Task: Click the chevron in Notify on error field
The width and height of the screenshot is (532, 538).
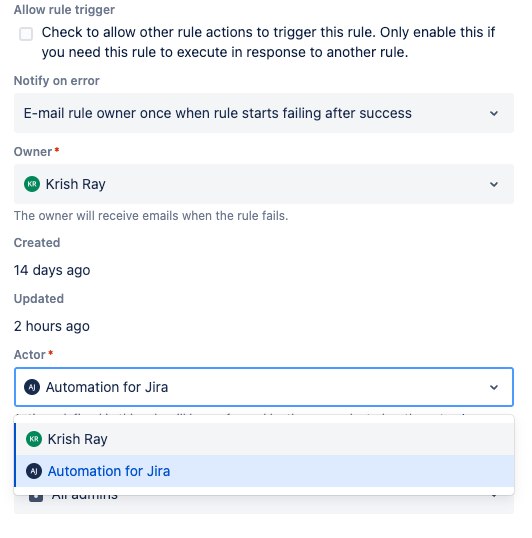Action: click(x=494, y=113)
